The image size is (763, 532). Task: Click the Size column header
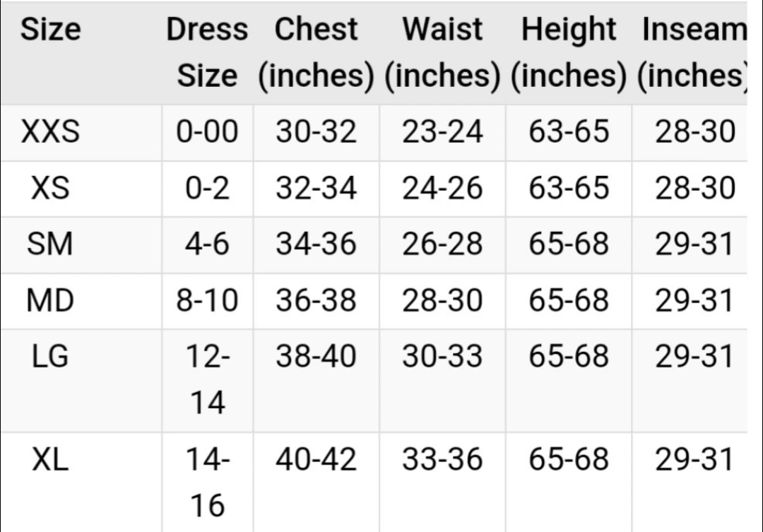click(x=51, y=29)
